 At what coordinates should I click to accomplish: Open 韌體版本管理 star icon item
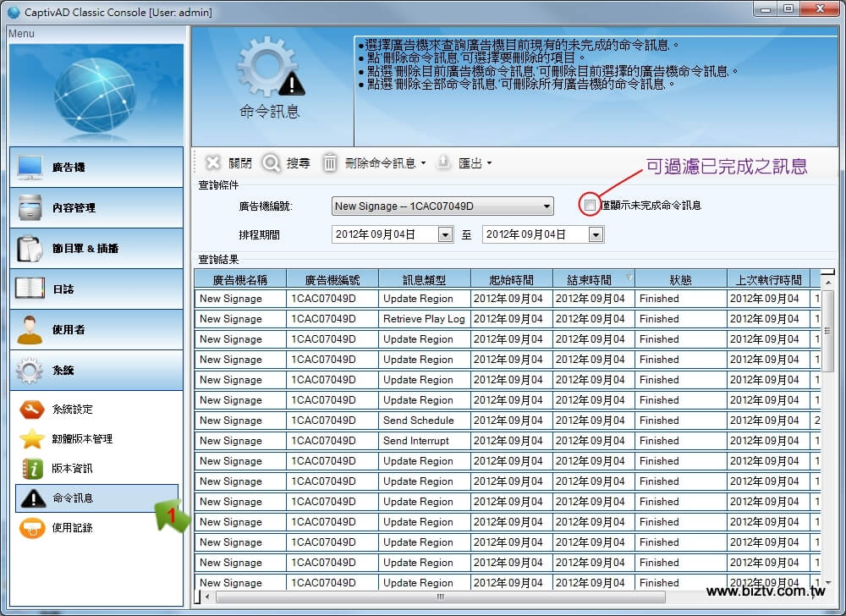click(x=32, y=439)
